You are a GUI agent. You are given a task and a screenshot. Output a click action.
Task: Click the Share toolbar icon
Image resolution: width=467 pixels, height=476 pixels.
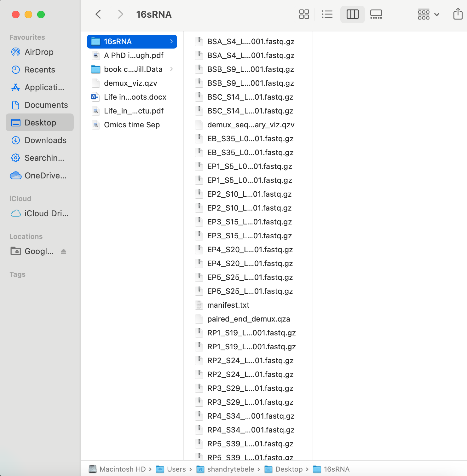tap(458, 14)
